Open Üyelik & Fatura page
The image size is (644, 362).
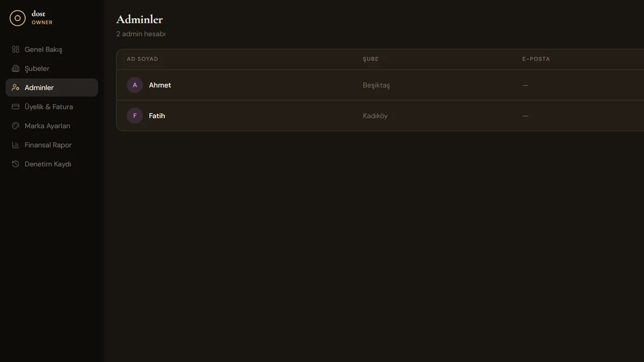(x=52, y=107)
